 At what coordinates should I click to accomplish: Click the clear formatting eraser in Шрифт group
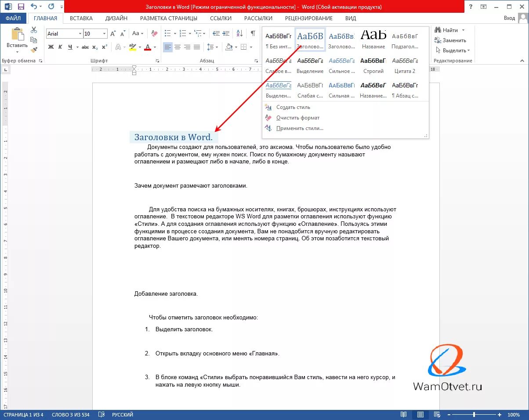coord(154,34)
